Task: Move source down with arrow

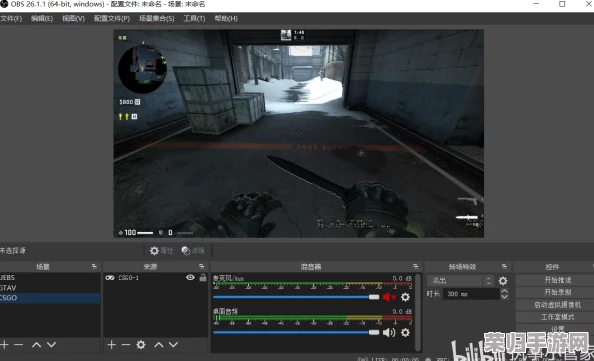Action: [173, 344]
